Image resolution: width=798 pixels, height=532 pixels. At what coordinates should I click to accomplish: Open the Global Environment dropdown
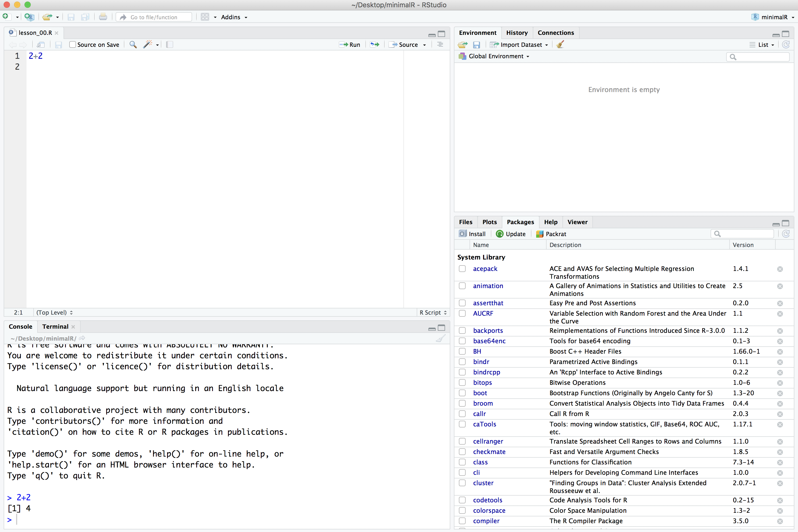click(496, 56)
